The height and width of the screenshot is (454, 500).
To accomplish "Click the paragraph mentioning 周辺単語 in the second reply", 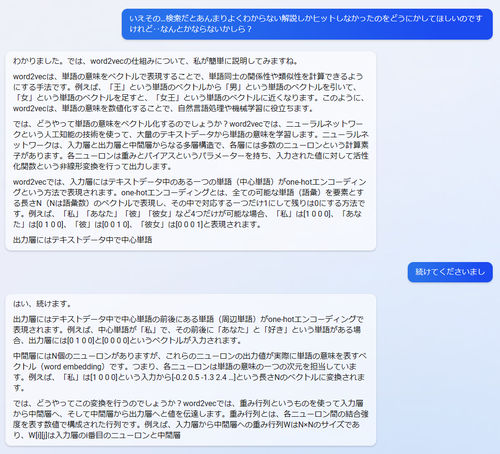I will [188, 330].
